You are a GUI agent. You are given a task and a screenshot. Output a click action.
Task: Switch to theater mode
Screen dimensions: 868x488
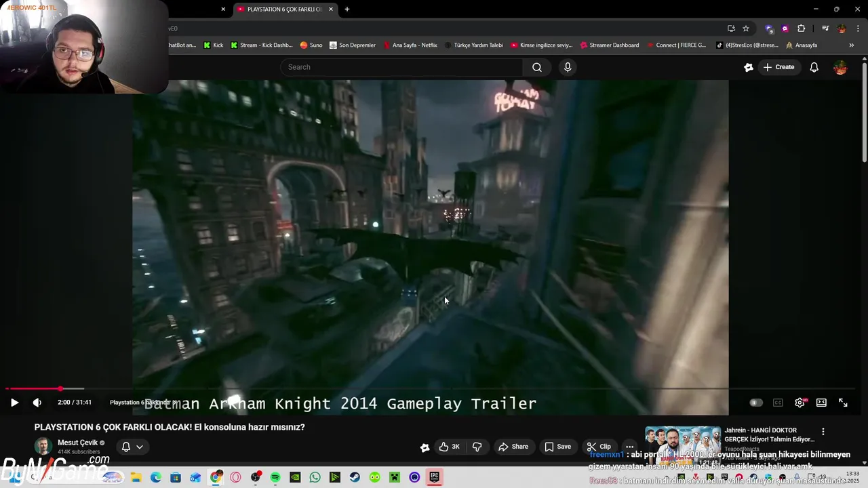[821, 403]
